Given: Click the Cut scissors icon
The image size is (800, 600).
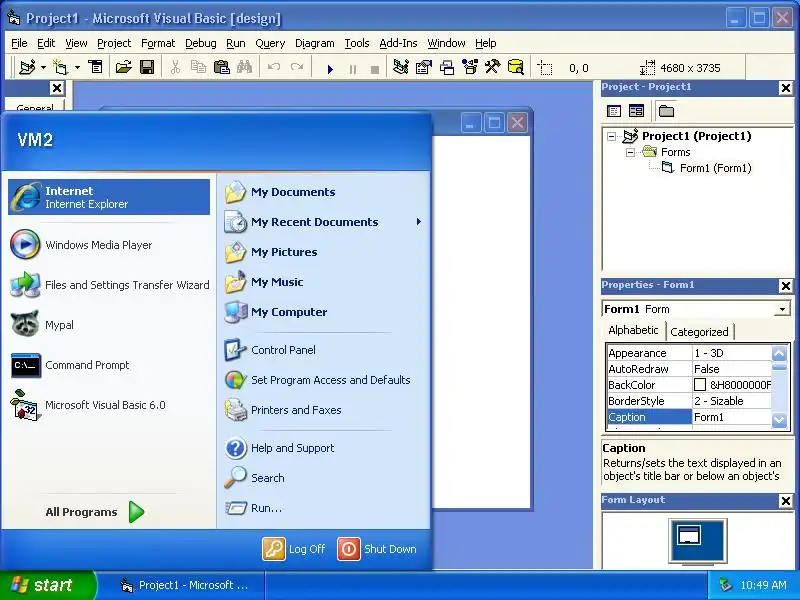Looking at the screenshot, I should [x=175, y=67].
